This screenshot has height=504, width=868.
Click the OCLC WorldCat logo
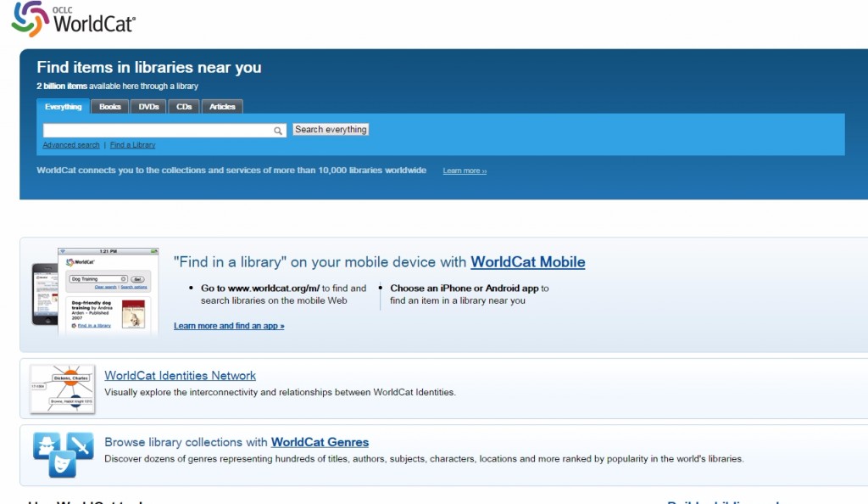(x=73, y=20)
